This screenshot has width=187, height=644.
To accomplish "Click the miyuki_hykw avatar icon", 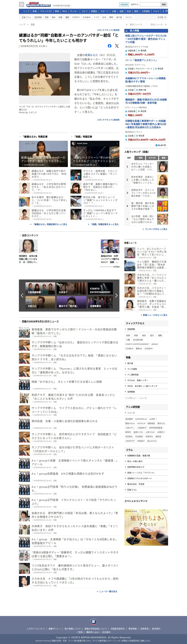I will click(74, 143).
